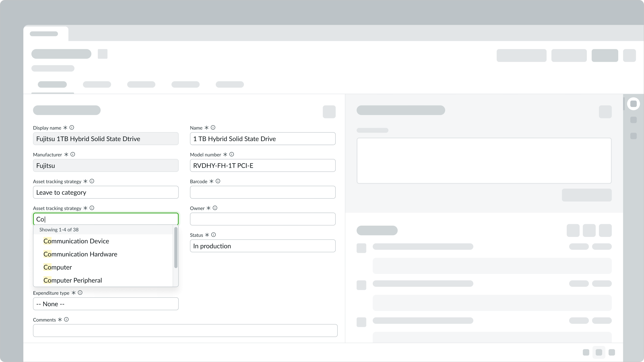Open the Asset tracking strategy Leave to category dropdown
Image resolution: width=644 pixels, height=362 pixels.
(106, 192)
